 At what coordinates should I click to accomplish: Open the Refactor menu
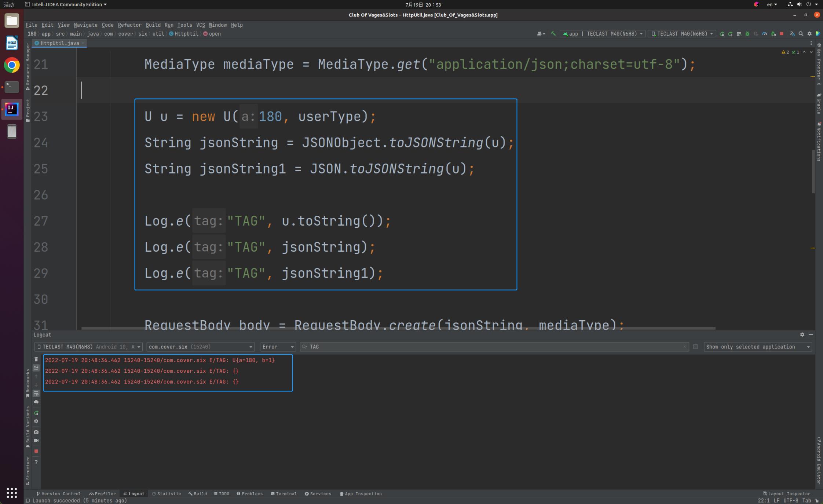(129, 25)
